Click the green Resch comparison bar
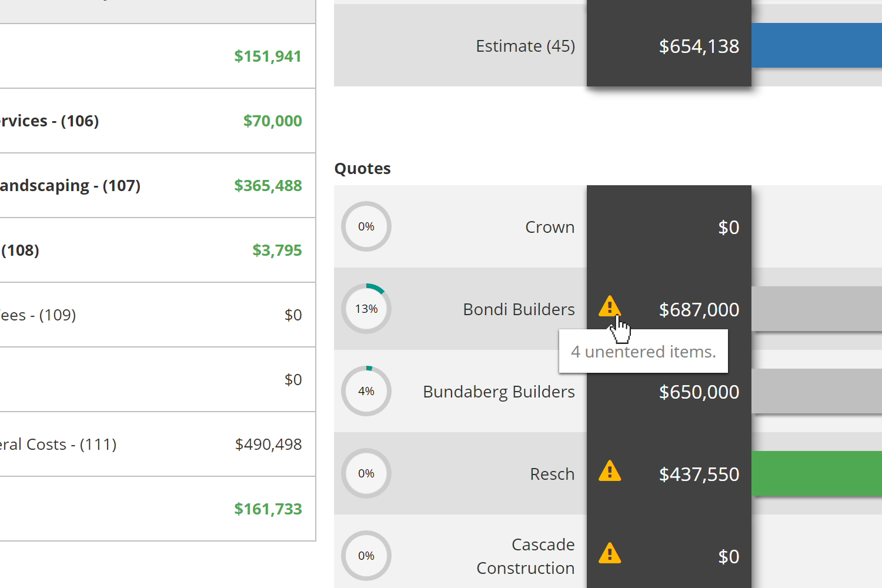882x588 pixels. [817, 473]
